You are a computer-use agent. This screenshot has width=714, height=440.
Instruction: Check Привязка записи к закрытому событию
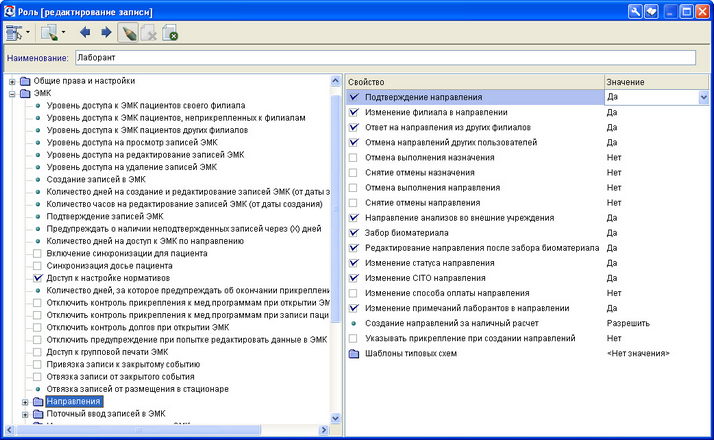(x=37, y=364)
